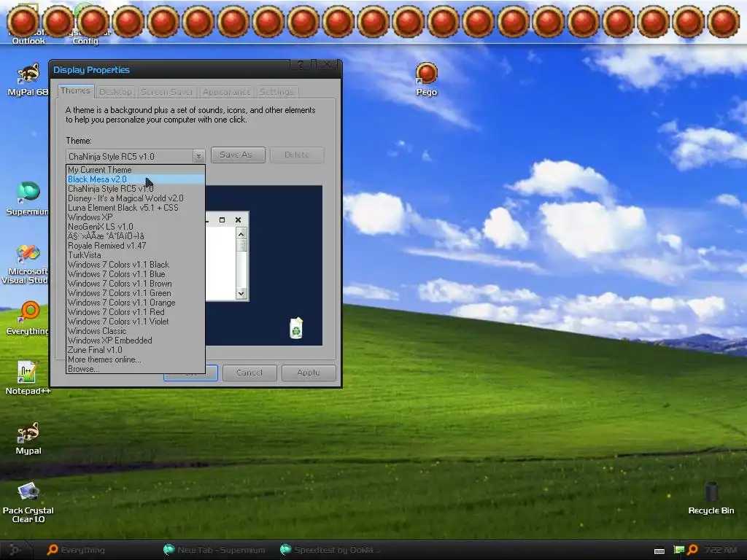The height and width of the screenshot is (560, 747).
Task: Open the MyPal 68 desktop shortcut
Action: point(28,79)
